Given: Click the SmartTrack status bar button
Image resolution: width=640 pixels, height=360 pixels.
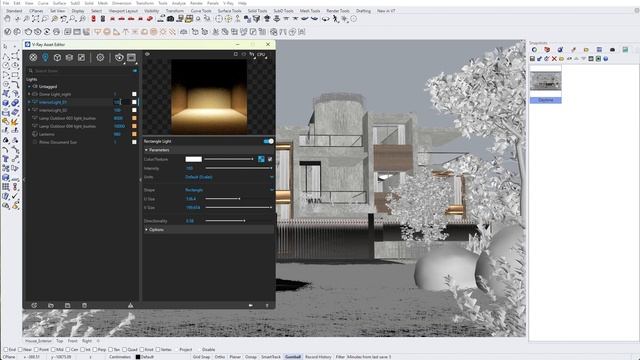Looking at the screenshot, I should click(x=271, y=357).
